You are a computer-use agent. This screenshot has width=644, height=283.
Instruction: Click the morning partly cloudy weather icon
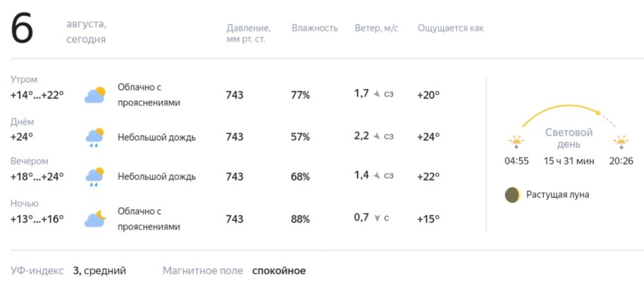tap(95, 95)
